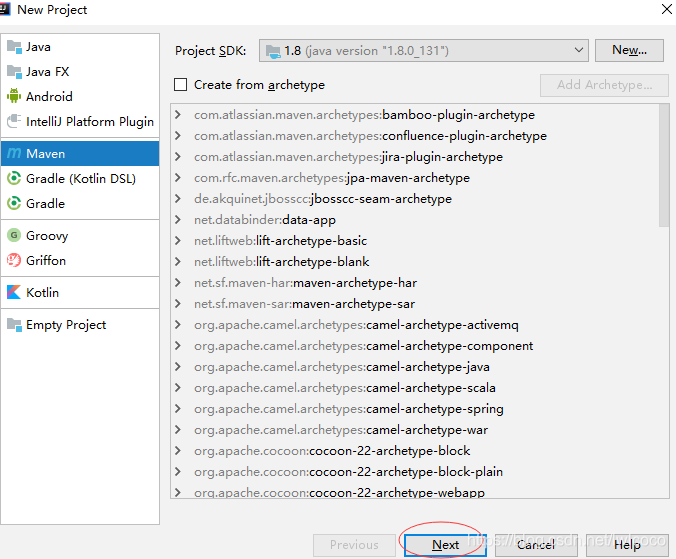This screenshot has width=676, height=559.
Task: Click the Android robot icon
Action: [x=14, y=96]
